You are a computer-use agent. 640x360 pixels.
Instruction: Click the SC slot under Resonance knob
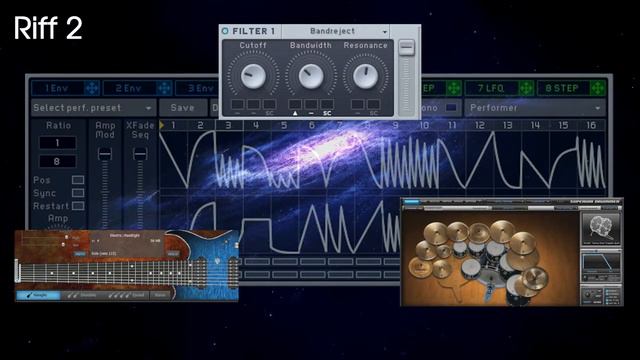point(373,104)
